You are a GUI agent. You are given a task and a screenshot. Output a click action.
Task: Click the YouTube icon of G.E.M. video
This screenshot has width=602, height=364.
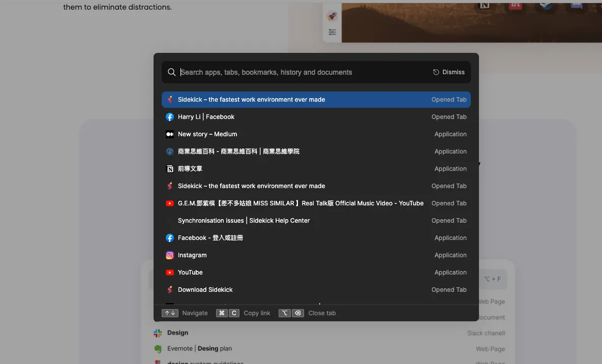tap(170, 203)
